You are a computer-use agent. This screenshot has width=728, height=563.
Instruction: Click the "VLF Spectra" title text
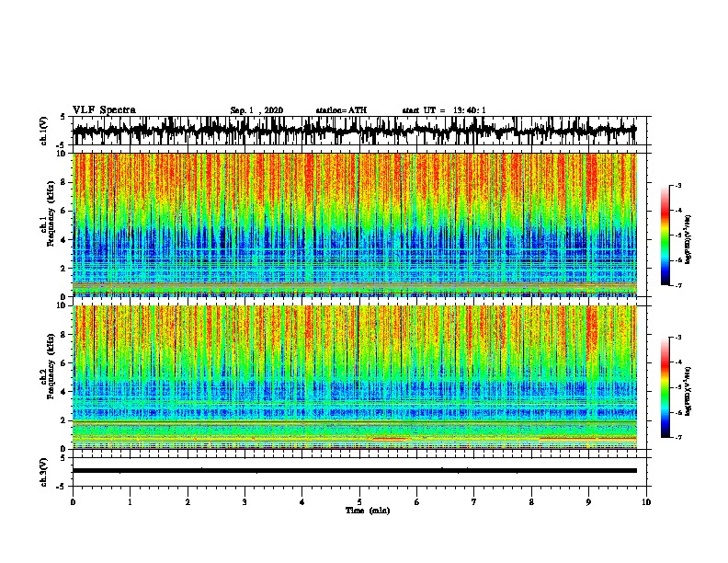(104, 110)
